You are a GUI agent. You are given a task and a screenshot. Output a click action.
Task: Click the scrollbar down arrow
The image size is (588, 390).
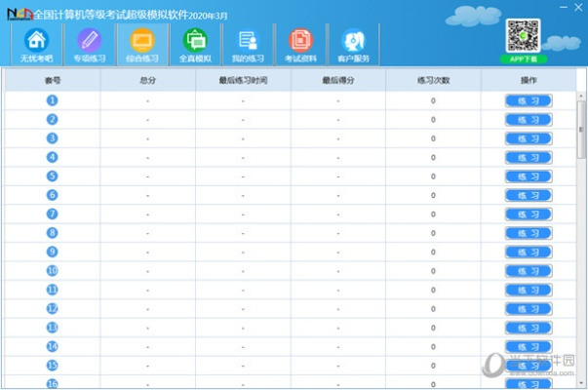click(581, 383)
